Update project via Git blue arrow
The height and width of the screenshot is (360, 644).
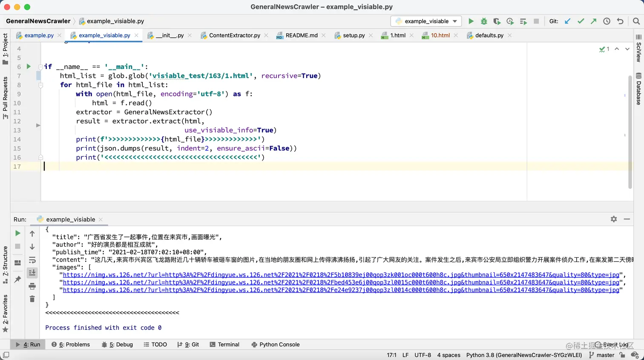(567, 21)
